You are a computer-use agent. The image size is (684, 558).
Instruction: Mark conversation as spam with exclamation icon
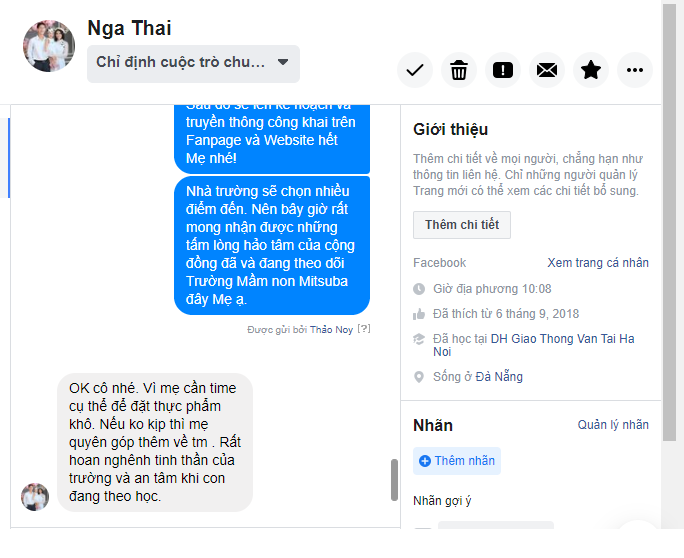[x=503, y=70]
